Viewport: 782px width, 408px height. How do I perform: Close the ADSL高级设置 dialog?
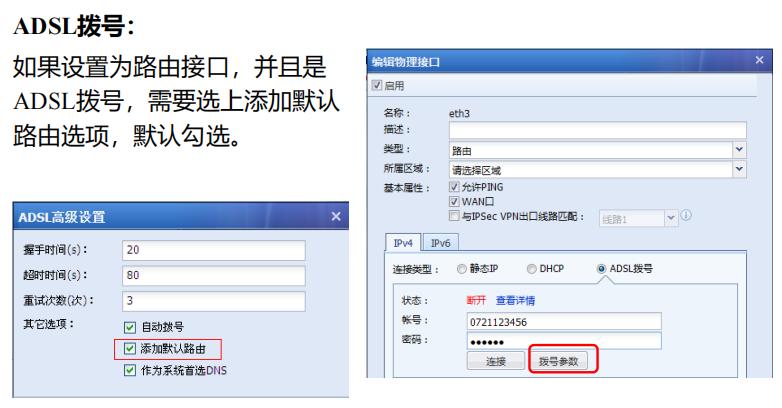click(336, 216)
